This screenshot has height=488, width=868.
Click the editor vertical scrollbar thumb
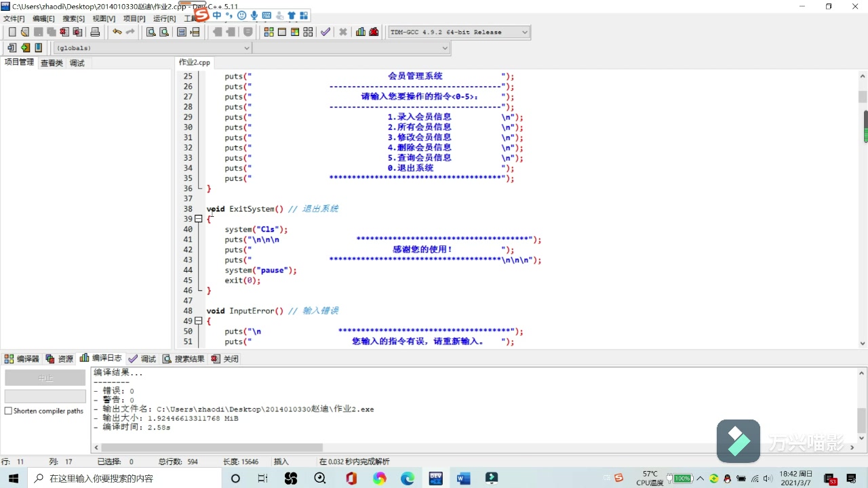pos(863,96)
